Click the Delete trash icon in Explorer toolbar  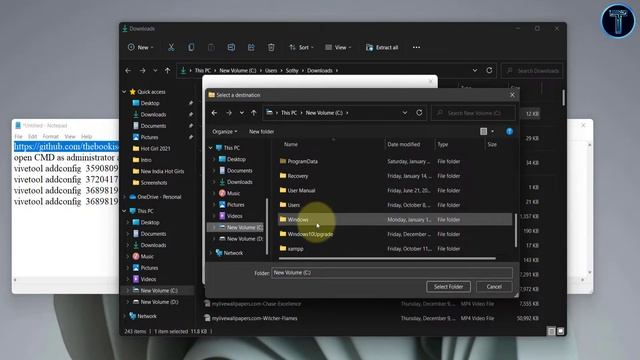coord(271,47)
